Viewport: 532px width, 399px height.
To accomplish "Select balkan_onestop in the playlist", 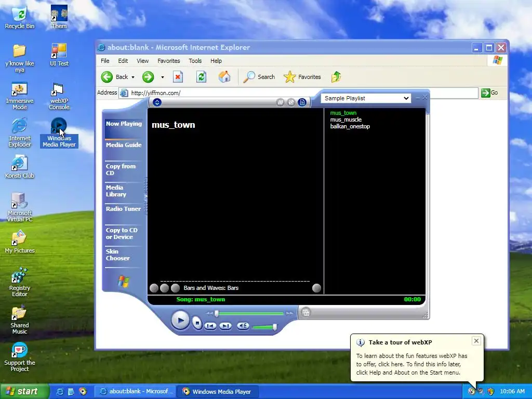I will point(350,126).
